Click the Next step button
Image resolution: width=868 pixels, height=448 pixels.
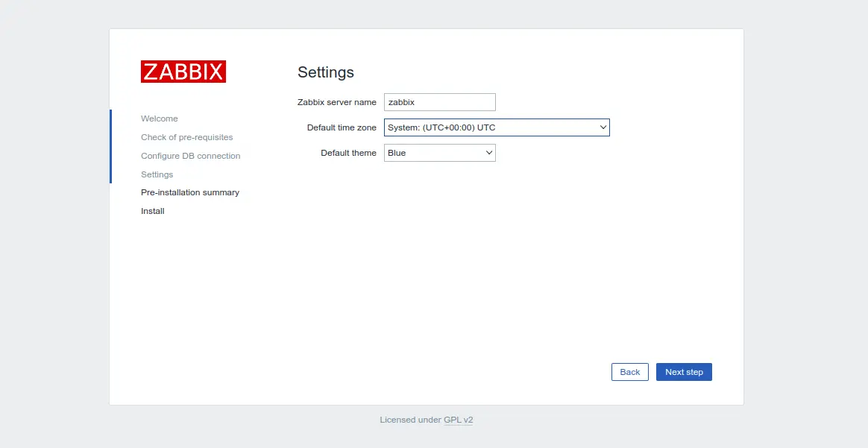(684, 372)
